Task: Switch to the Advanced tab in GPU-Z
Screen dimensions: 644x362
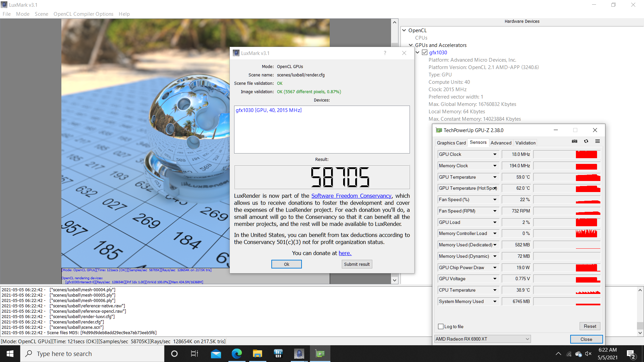Action: click(501, 143)
